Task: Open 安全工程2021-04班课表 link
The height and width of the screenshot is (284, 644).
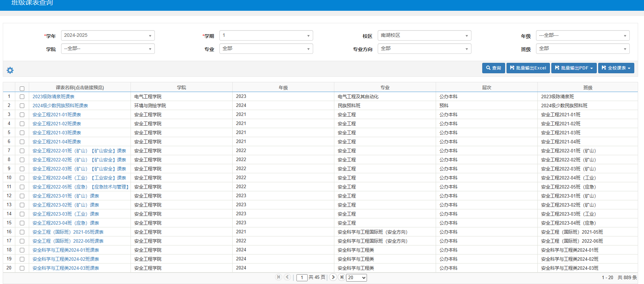Action: click(57, 142)
